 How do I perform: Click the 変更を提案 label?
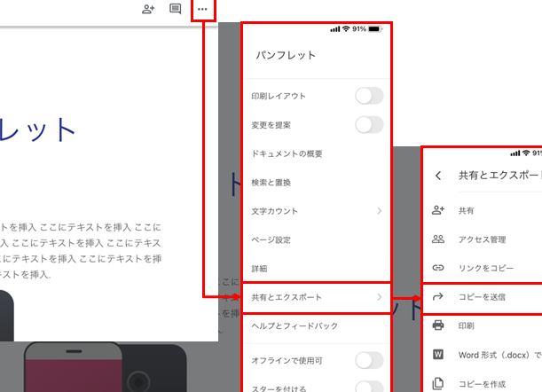(271, 125)
